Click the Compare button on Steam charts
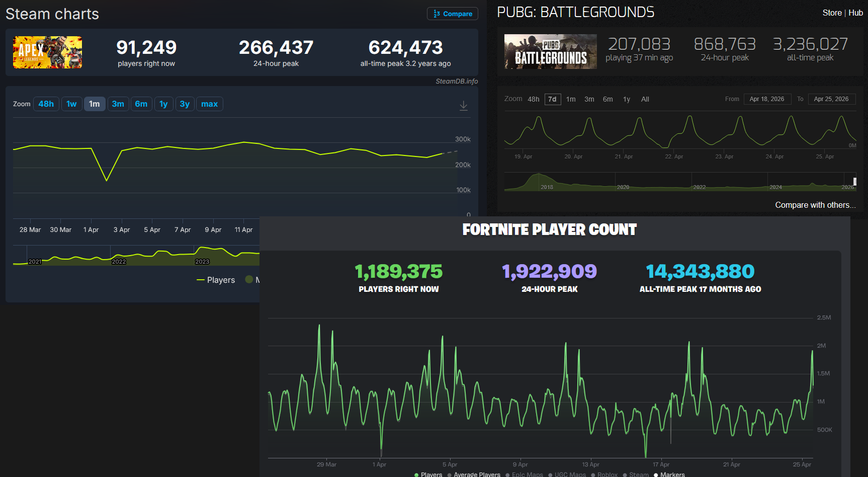Image resolution: width=868 pixels, height=477 pixels. 453,14
